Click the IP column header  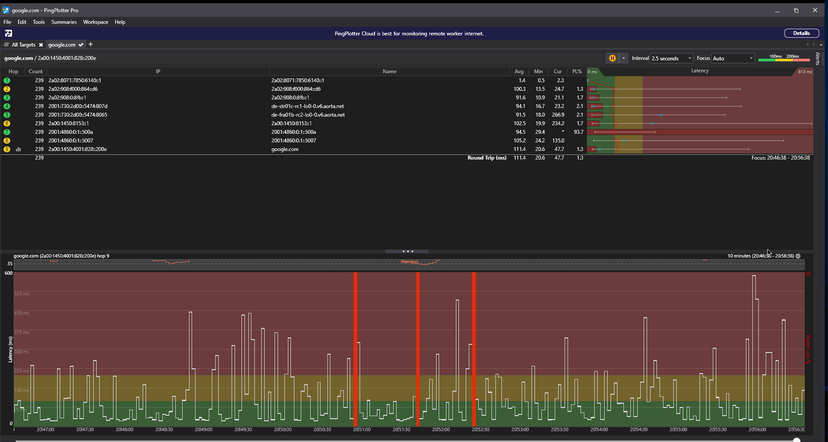[x=158, y=71]
